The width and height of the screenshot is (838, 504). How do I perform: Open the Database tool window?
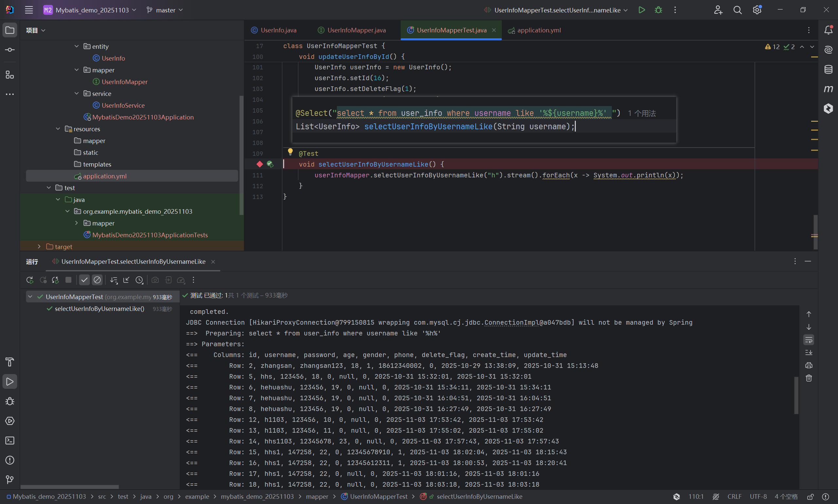pyautogui.click(x=828, y=69)
